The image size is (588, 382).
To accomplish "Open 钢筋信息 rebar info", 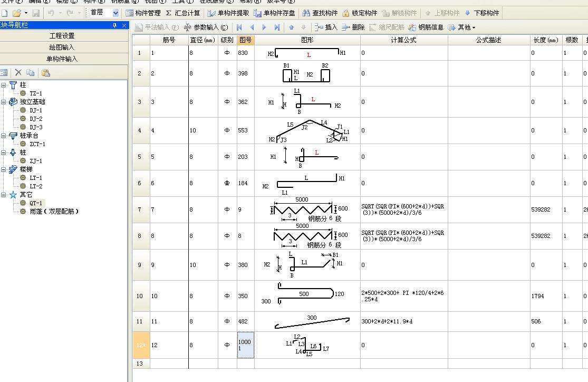I will [426, 27].
